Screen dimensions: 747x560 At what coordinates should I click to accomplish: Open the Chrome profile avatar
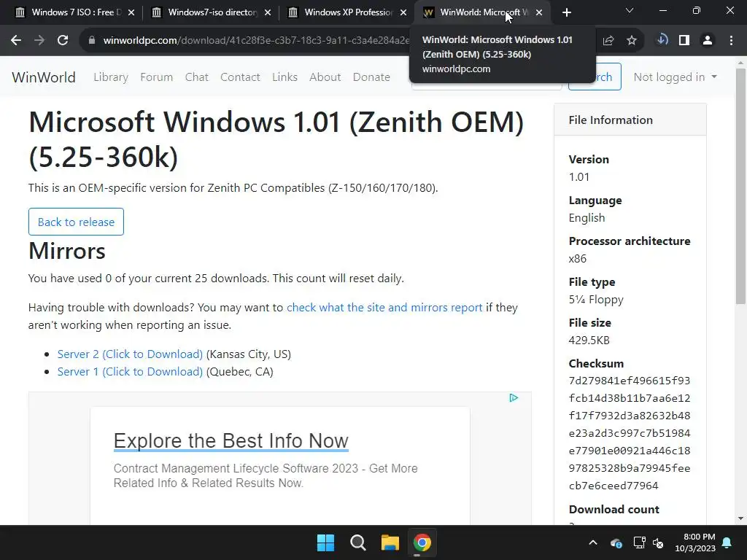(708, 41)
